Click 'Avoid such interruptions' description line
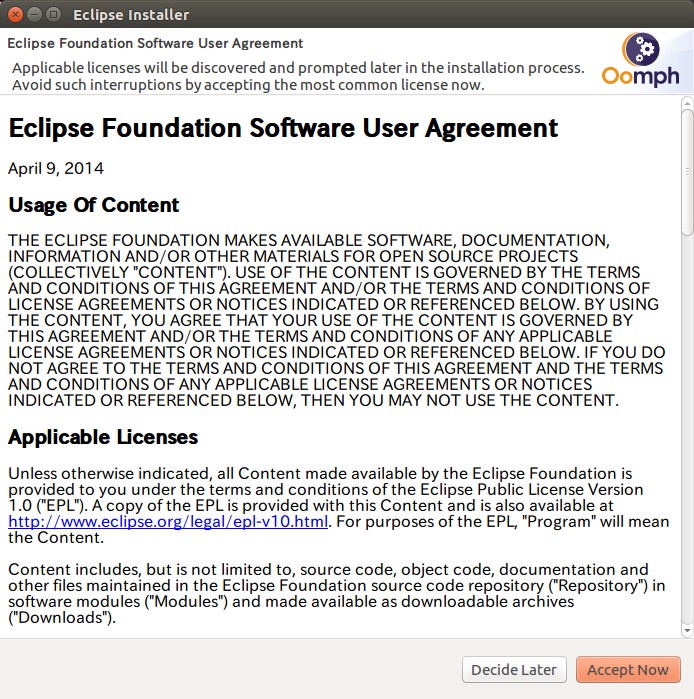This screenshot has width=694, height=699. coord(248,85)
